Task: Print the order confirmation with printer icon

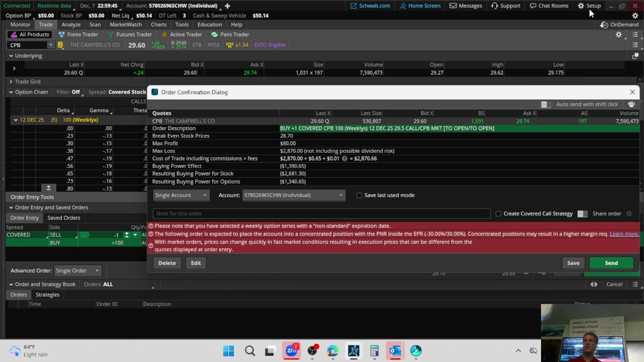Action: point(631,104)
